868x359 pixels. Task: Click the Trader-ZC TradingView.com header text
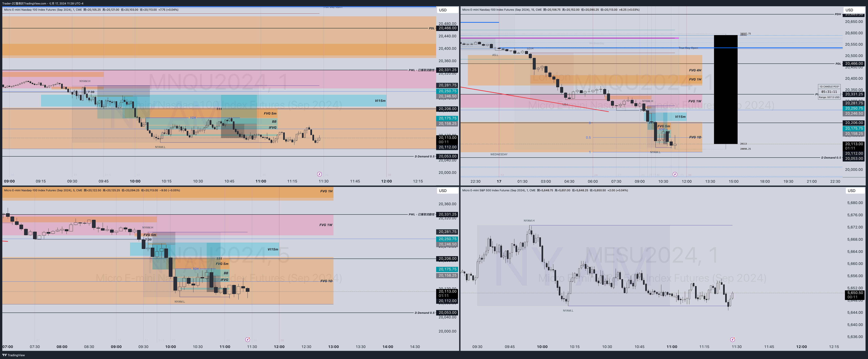pos(42,3)
